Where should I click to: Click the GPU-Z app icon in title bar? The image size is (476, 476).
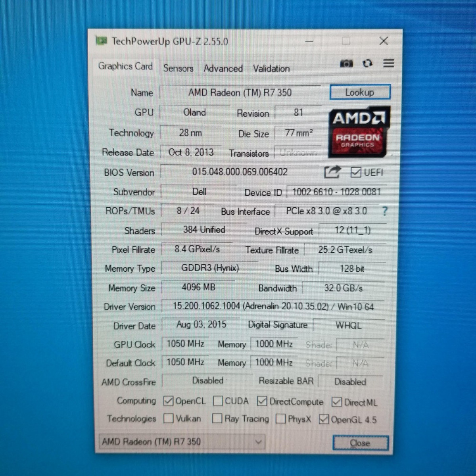101,40
